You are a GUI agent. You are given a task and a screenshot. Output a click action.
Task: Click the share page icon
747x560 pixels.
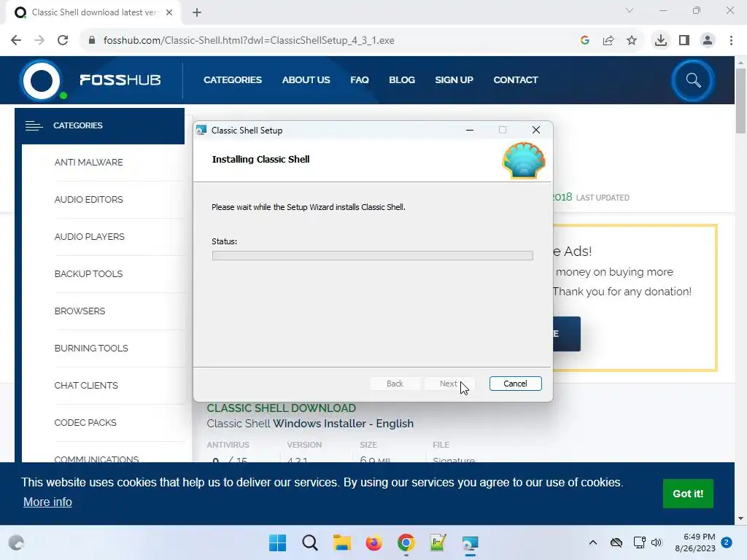tap(608, 41)
